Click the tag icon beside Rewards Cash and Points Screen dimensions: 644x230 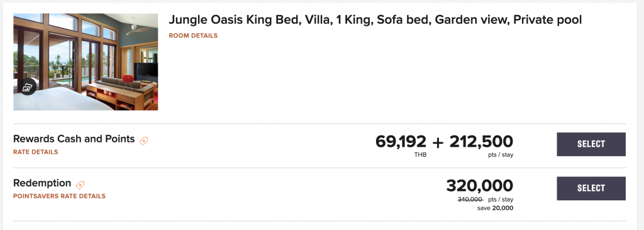(143, 141)
